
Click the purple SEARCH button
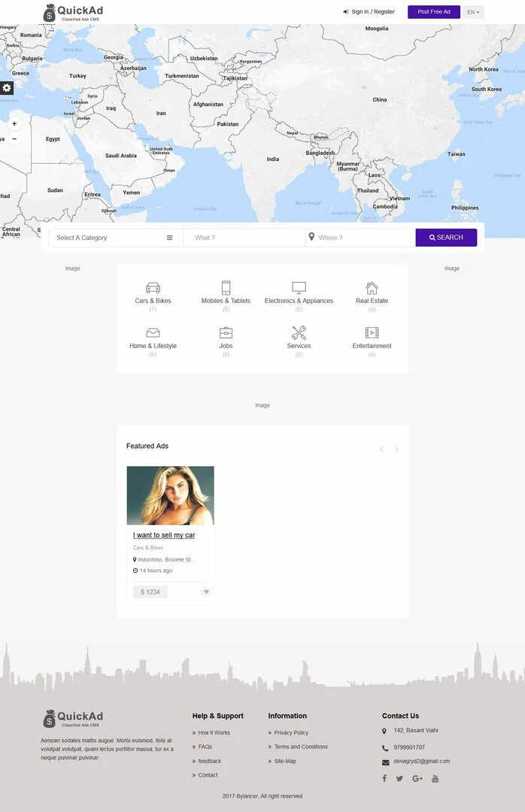tap(446, 237)
